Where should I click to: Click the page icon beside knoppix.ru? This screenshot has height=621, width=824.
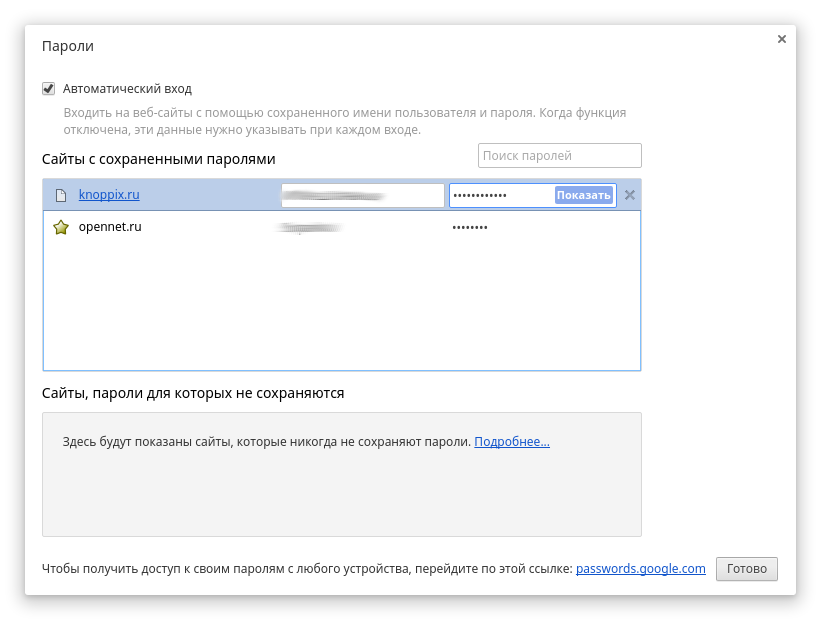[x=61, y=195]
